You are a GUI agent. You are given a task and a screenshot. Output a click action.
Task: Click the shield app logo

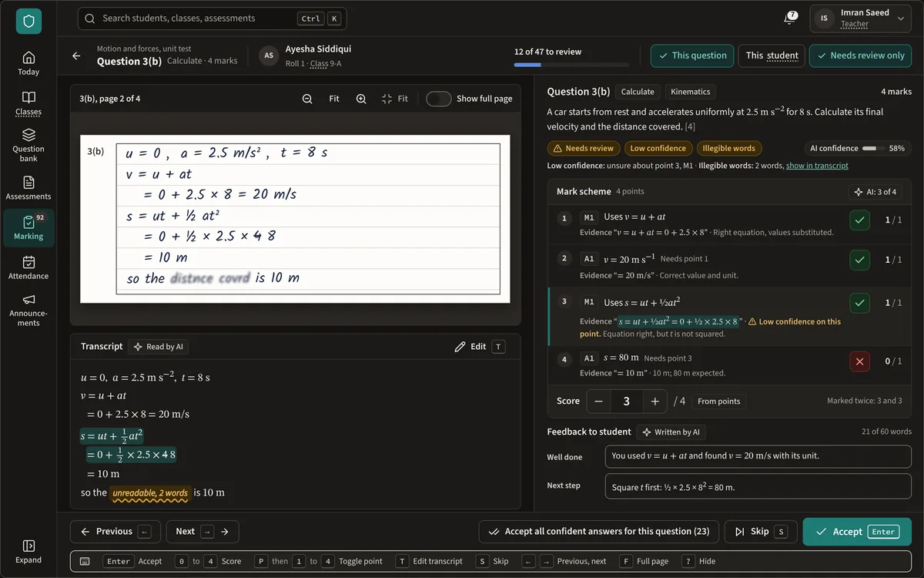click(28, 22)
